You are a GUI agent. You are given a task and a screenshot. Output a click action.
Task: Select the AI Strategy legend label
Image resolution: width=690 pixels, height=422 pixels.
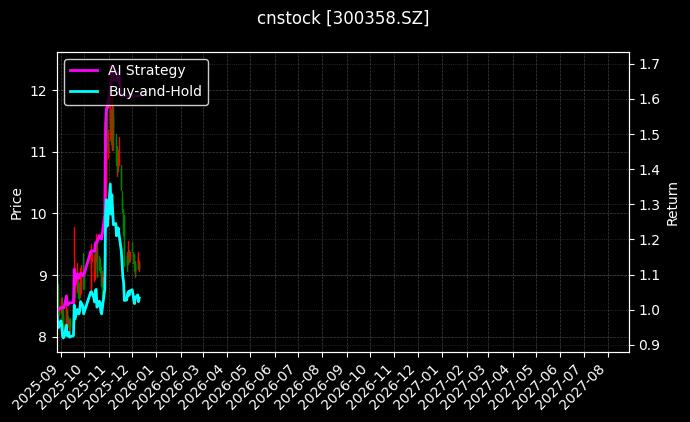pyautogui.click(x=146, y=70)
